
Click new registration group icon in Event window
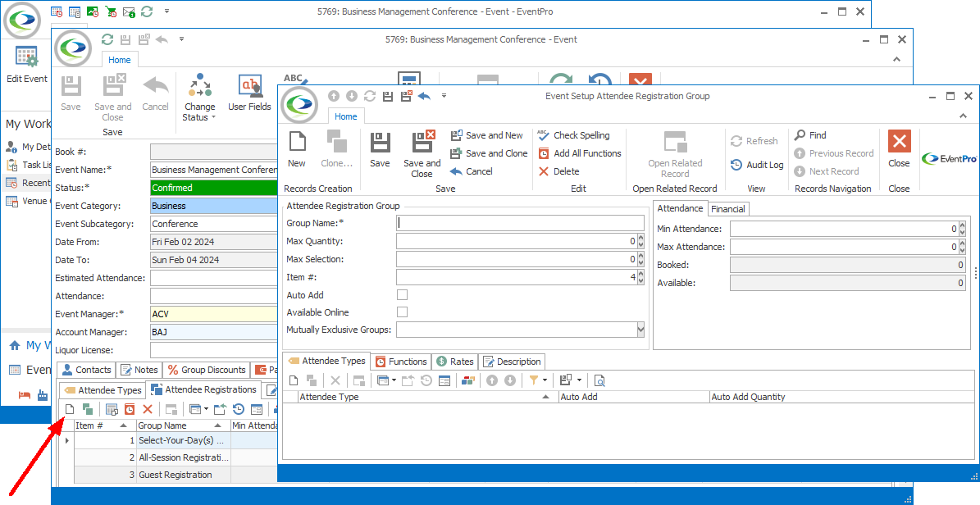tap(70, 409)
